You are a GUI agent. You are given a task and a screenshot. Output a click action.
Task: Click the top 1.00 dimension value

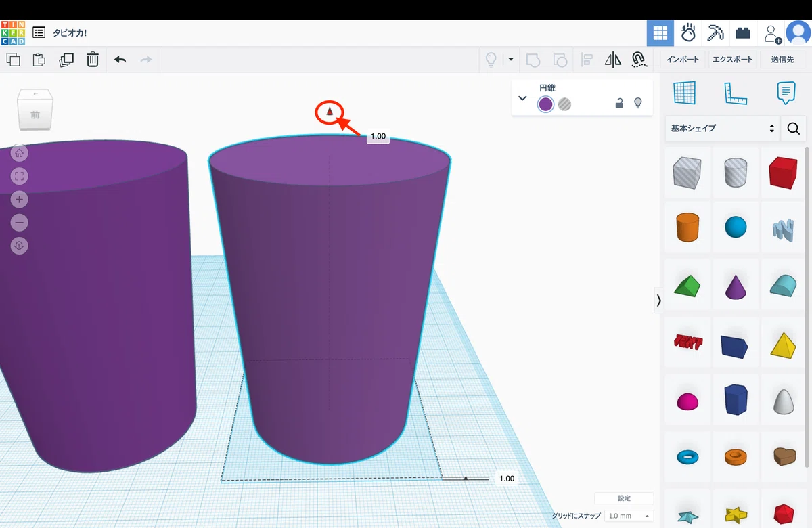(378, 137)
